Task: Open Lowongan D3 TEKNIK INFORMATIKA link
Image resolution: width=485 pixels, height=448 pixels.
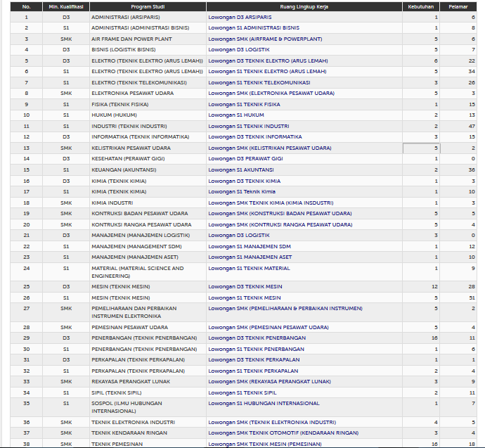Action: [x=255, y=136]
